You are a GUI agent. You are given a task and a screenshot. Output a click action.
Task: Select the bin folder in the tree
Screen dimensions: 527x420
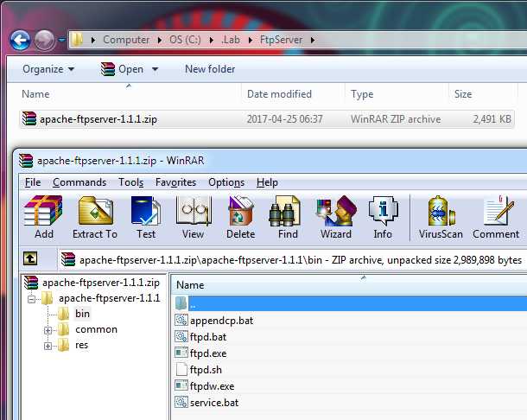pyautogui.click(x=82, y=314)
